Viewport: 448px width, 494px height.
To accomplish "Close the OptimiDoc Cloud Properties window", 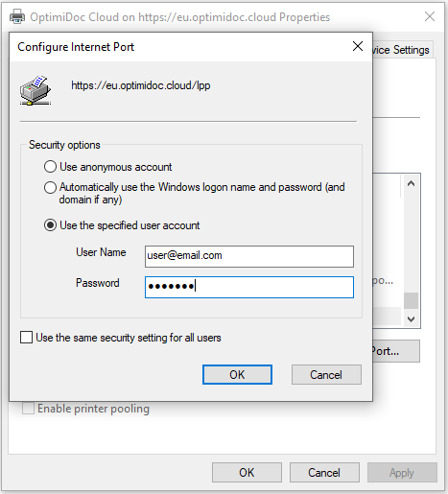I will 430,16.
